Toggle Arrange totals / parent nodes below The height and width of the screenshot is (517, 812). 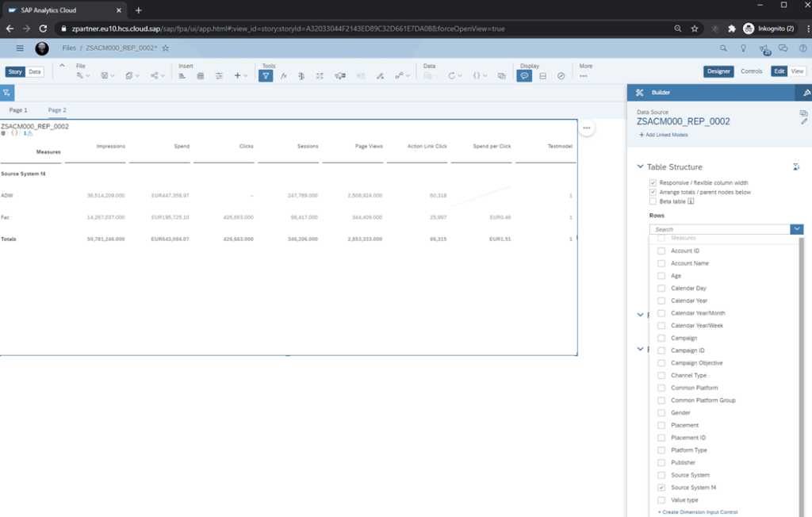(653, 192)
